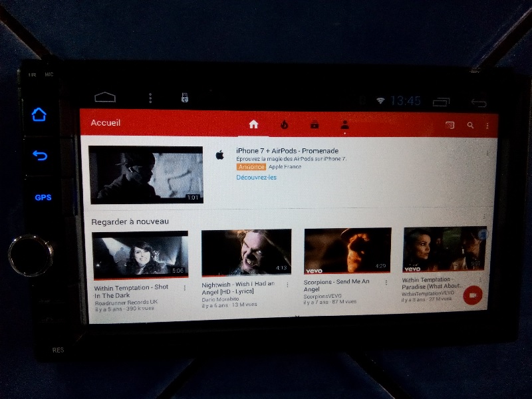The image size is (532, 399).
Task: Play the iPhone 7 AirPods ad thumbnail
Action: [146, 175]
